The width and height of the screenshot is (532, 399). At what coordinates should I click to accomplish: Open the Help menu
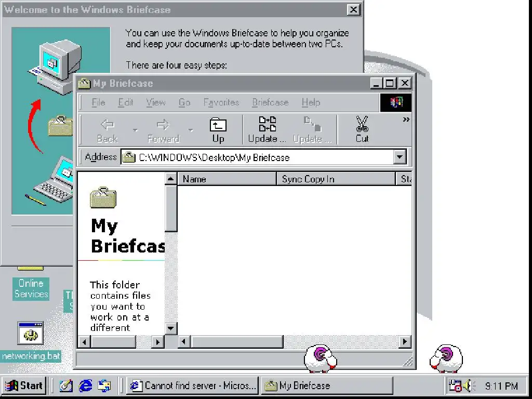coord(311,102)
